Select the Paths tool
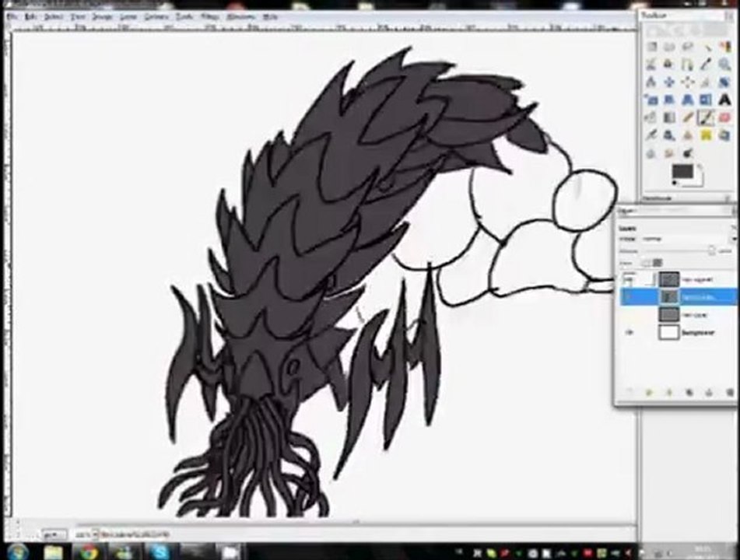This screenshot has height=560, width=740. (x=688, y=64)
